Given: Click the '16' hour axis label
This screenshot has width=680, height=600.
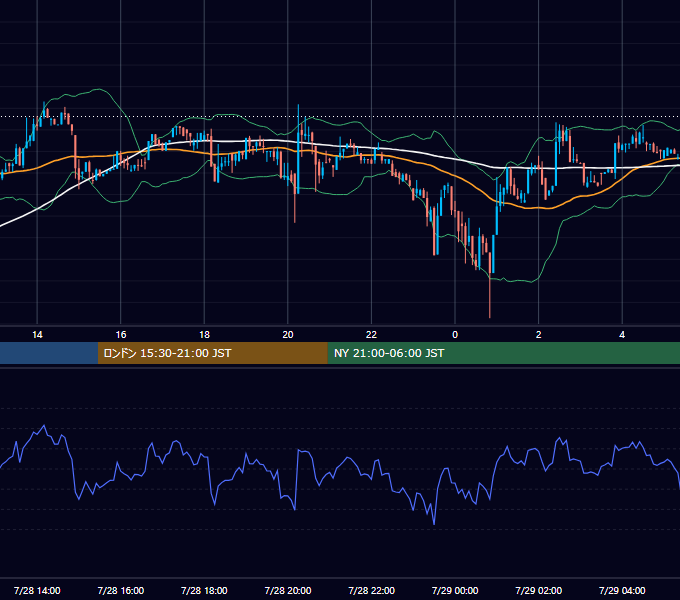Looking at the screenshot, I should click(x=121, y=335).
